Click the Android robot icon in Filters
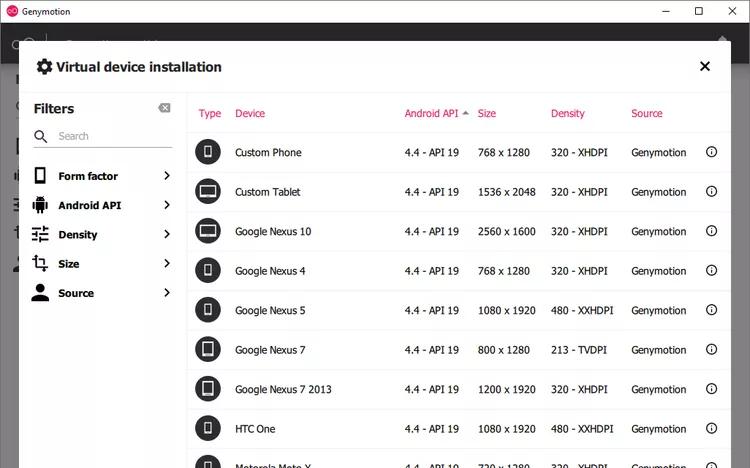 pos(40,205)
